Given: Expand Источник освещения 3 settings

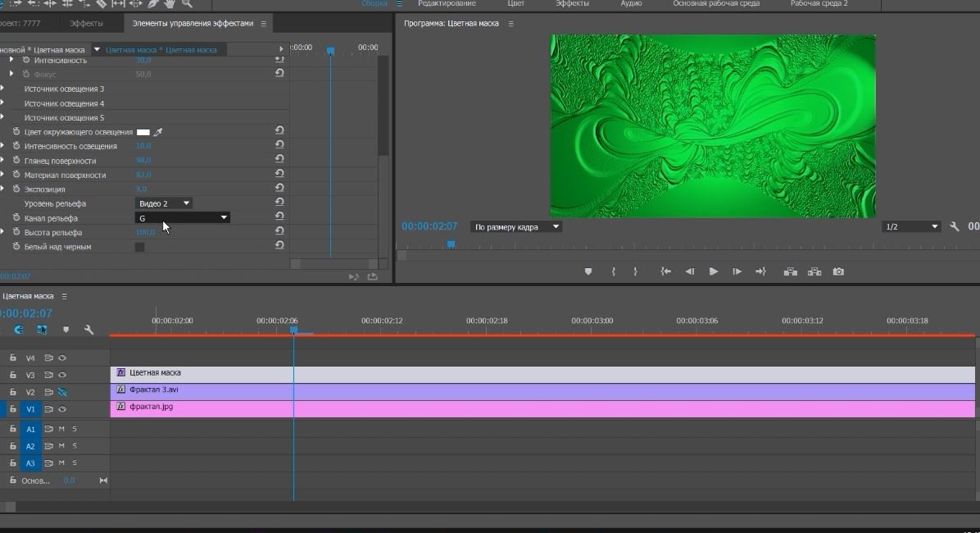Looking at the screenshot, I should (2, 89).
